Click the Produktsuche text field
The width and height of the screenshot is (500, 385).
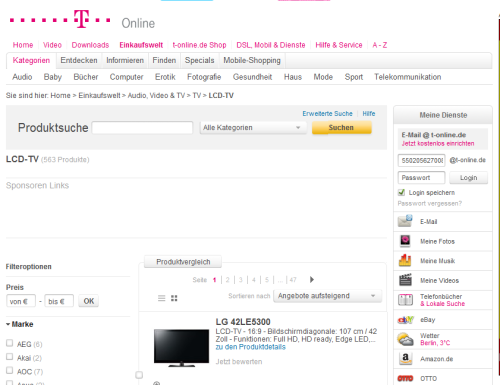coord(142,128)
